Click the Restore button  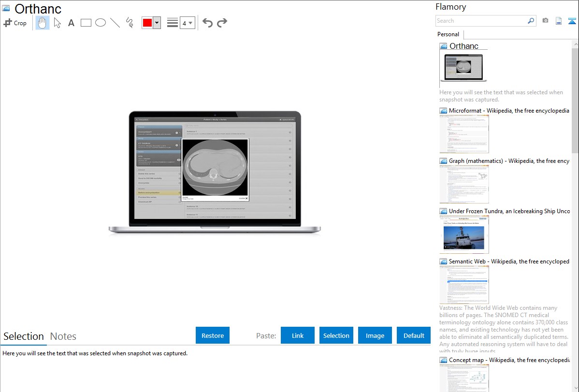213,335
